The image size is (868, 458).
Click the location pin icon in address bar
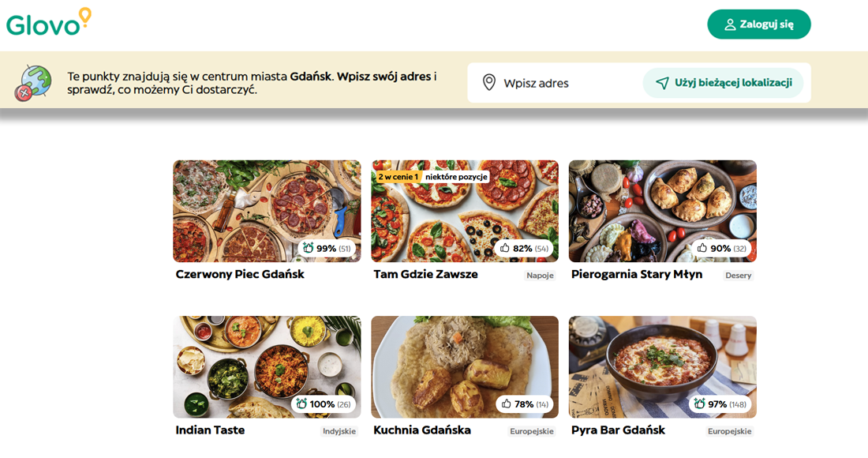[x=489, y=82]
